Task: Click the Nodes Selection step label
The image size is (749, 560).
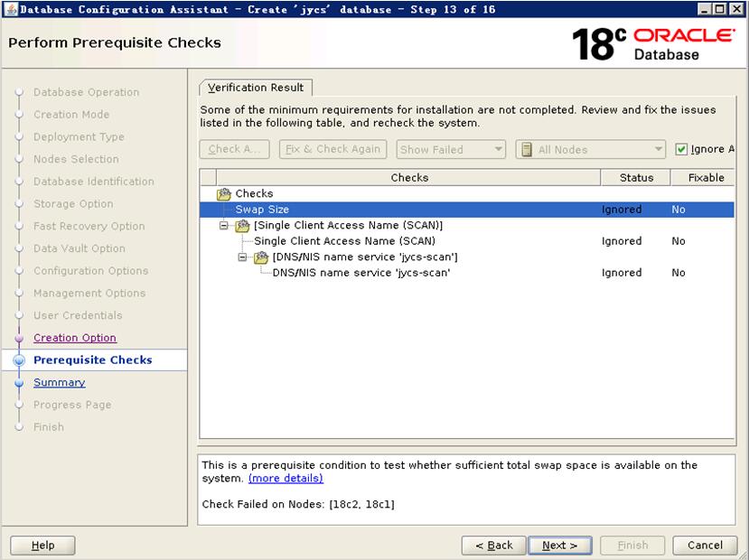Action: [x=77, y=159]
